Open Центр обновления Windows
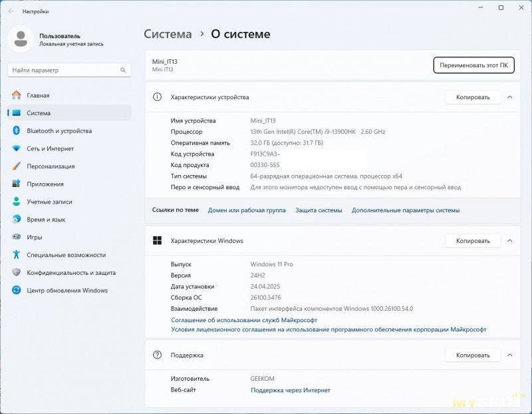This screenshot has width=532, height=414. tap(69, 290)
